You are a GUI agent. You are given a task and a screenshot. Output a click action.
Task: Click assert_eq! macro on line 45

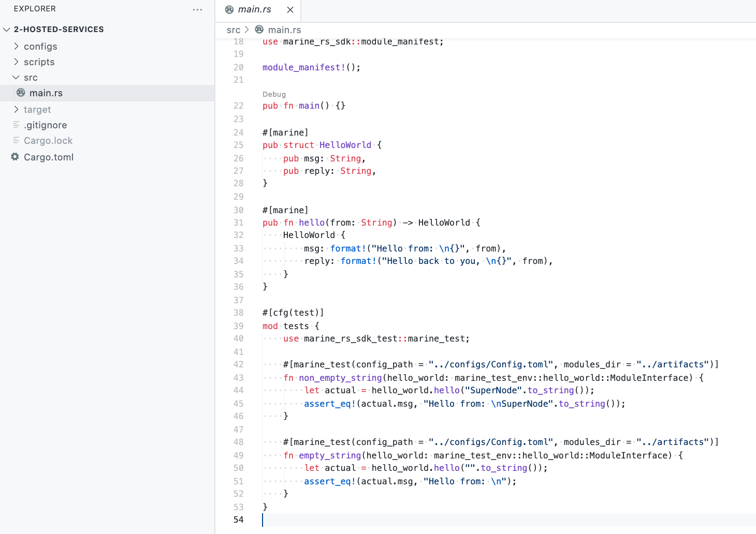tap(330, 404)
